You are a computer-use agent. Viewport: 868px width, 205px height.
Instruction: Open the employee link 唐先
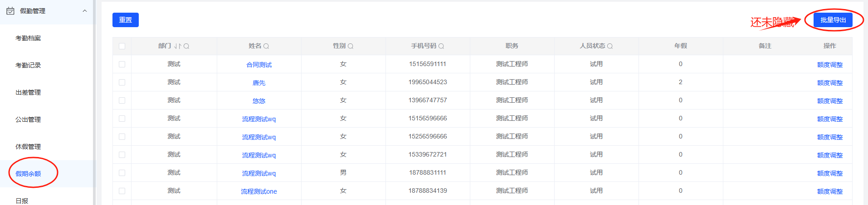pos(259,83)
